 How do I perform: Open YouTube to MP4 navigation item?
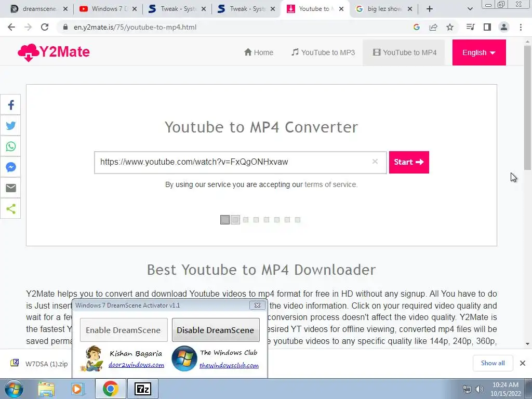(x=404, y=52)
